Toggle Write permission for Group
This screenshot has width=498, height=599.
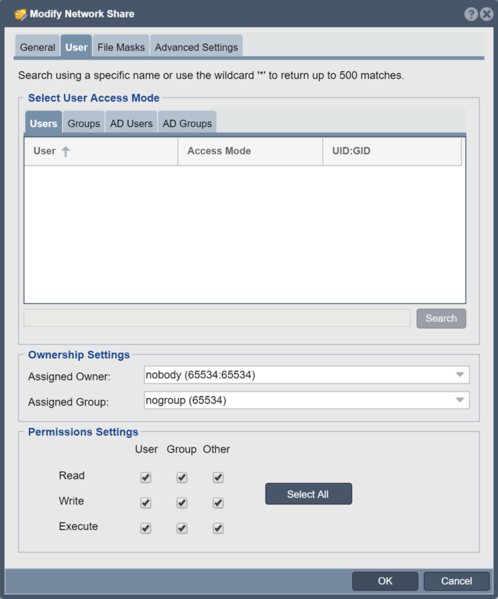pyautogui.click(x=182, y=503)
